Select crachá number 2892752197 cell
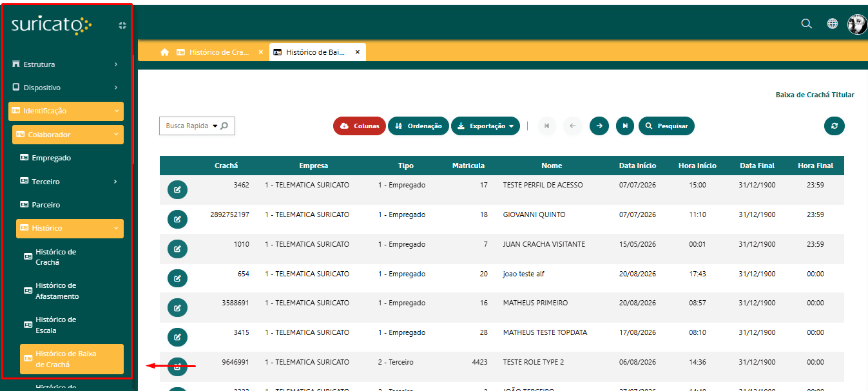 point(229,215)
